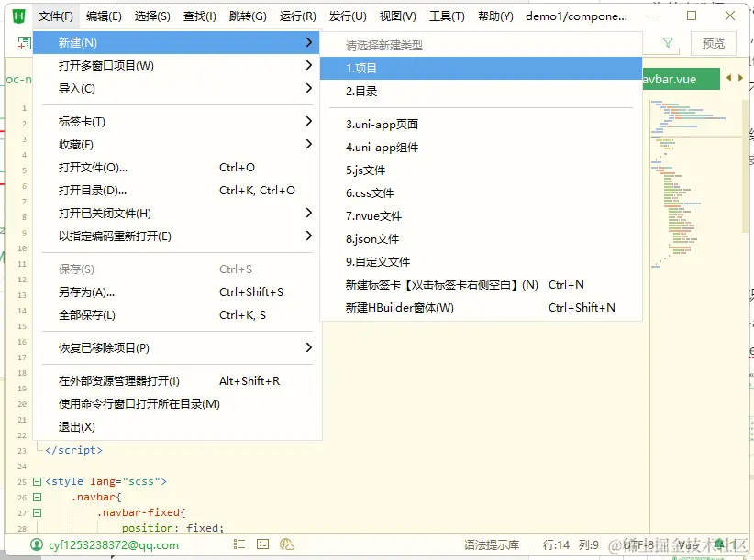Screen dimensions: 754x560
Task: Collapse the style tag fold on line 25
Action: pyautogui.click(x=37, y=481)
